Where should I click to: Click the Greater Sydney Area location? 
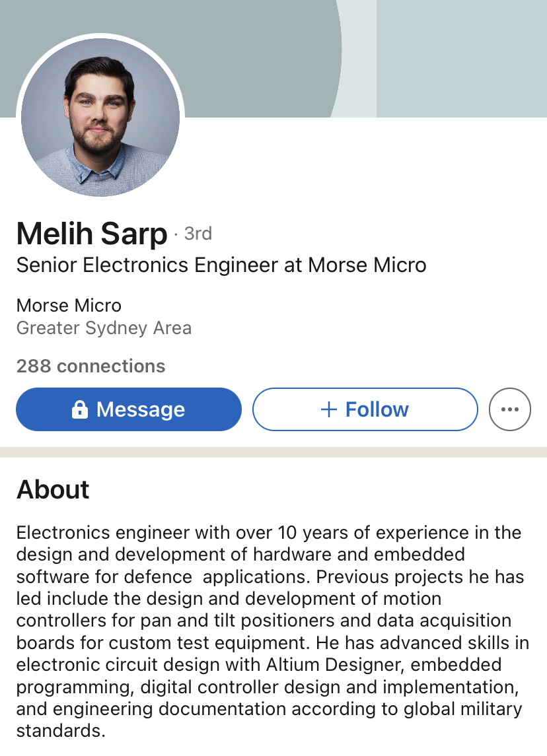click(x=104, y=328)
